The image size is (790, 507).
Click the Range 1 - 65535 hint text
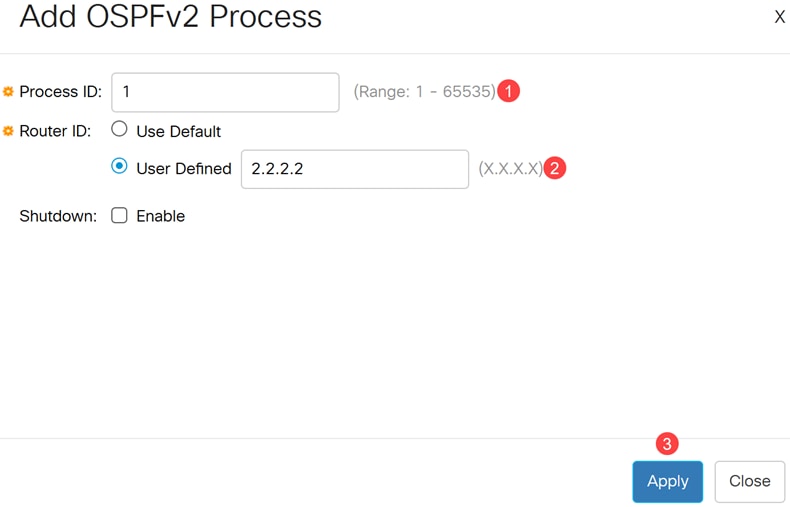click(x=424, y=92)
